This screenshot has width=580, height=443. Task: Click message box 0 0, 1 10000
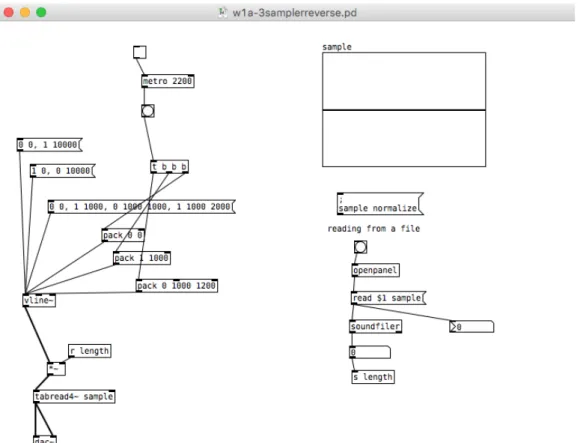click(50, 145)
